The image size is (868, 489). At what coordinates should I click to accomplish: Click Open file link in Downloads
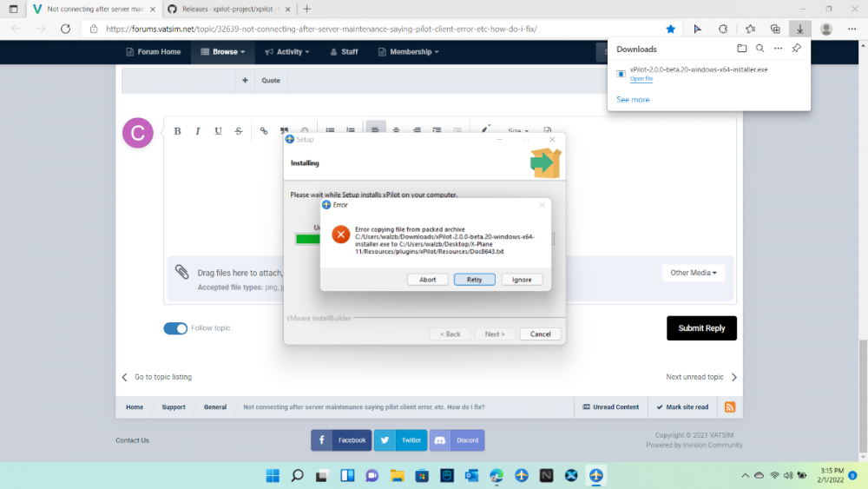(x=641, y=79)
